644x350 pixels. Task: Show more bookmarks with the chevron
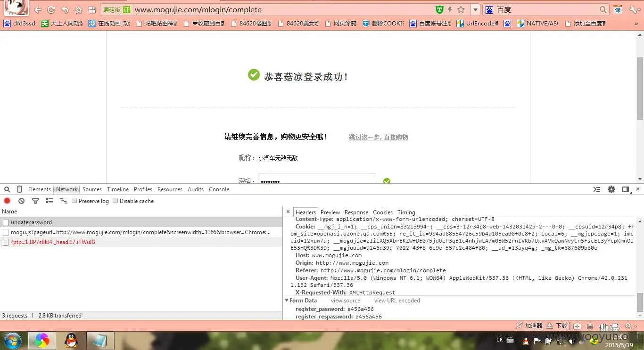coord(636,23)
